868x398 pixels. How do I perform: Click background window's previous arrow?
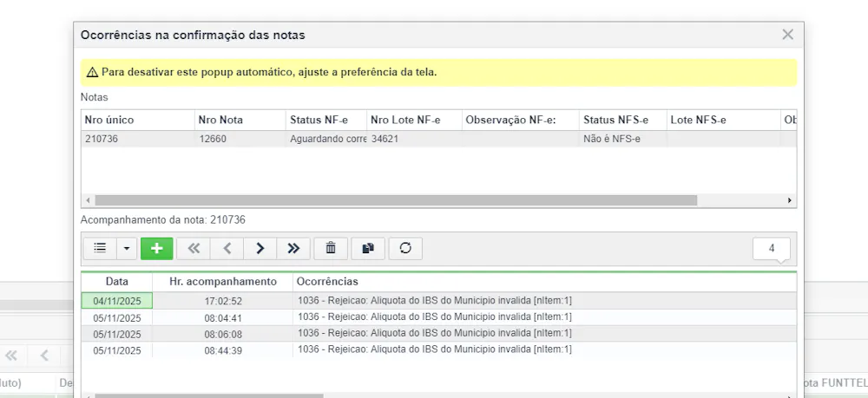tap(44, 355)
